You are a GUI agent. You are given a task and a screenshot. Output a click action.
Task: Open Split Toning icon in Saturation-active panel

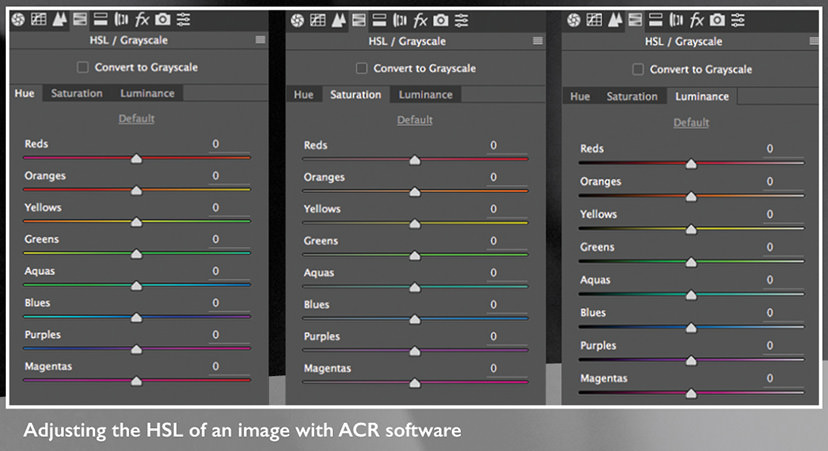379,21
